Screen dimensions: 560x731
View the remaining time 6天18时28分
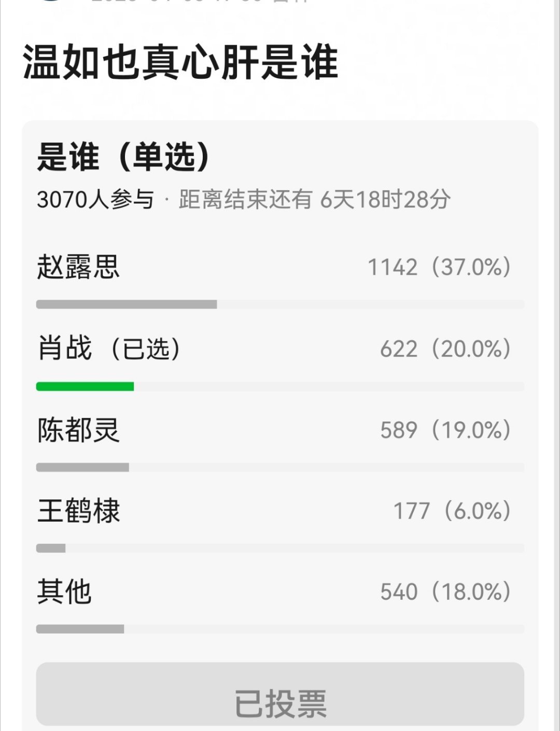[386, 199]
